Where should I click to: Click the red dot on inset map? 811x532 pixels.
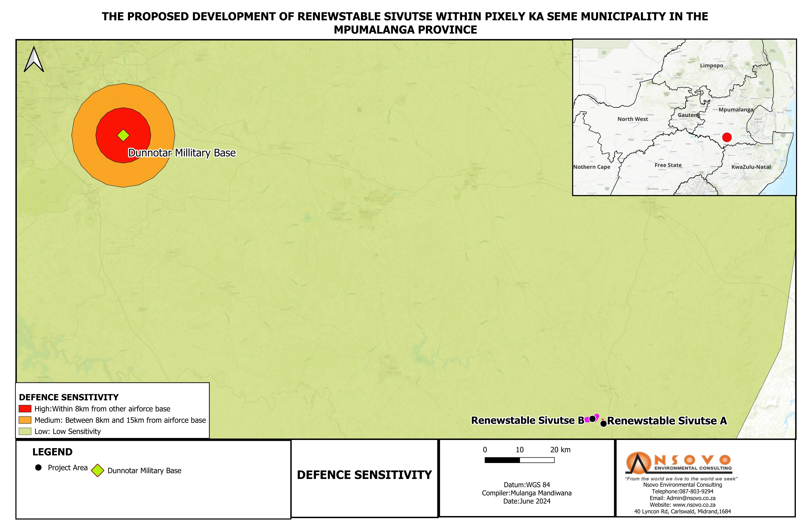[x=727, y=137]
